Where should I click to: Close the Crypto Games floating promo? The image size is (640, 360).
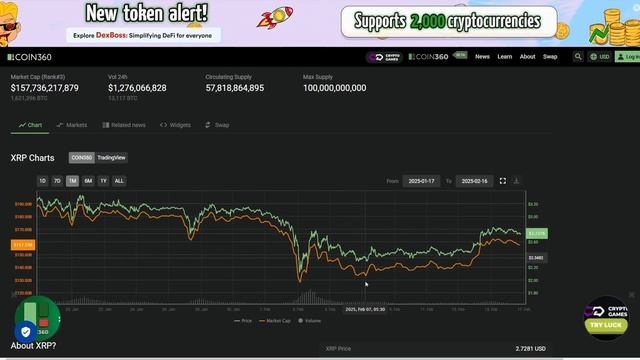tap(632, 295)
